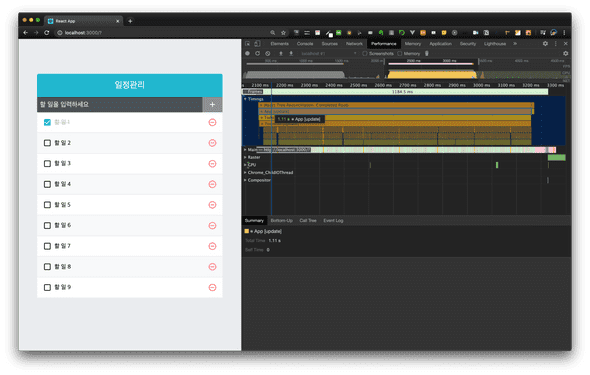
Task: Click the browser page reload button
Action: 47,33
